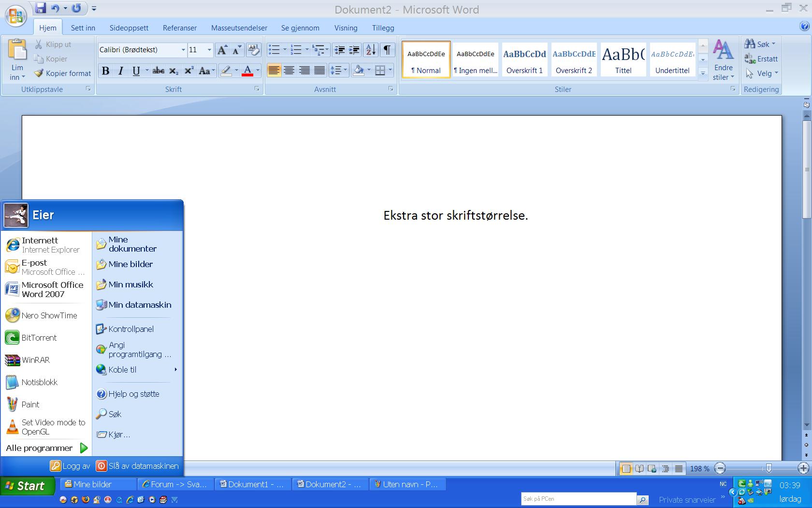Open Se gjennom ribbon tab
This screenshot has width=812, height=508.
point(300,28)
